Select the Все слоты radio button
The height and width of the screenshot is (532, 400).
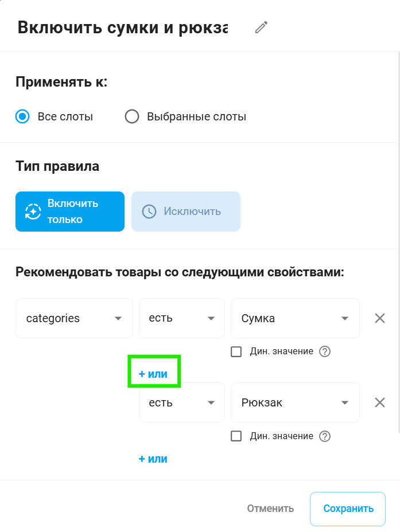(22, 117)
